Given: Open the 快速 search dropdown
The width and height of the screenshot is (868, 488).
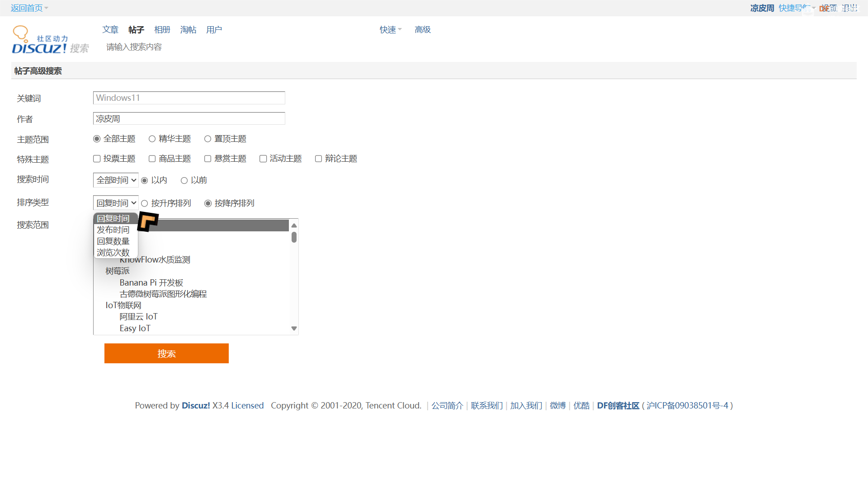Looking at the screenshot, I should (391, 30).
